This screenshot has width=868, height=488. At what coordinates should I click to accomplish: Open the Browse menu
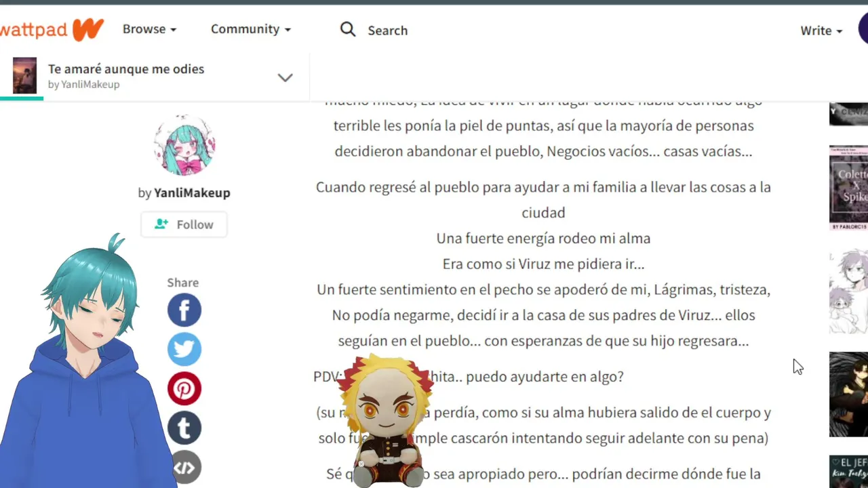point(149,29)
